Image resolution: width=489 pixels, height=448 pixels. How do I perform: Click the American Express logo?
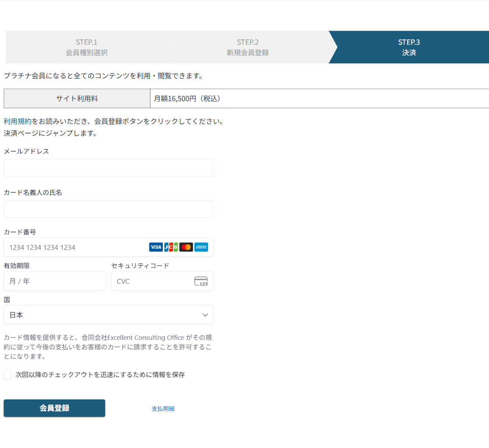click(x=201, y=247)
